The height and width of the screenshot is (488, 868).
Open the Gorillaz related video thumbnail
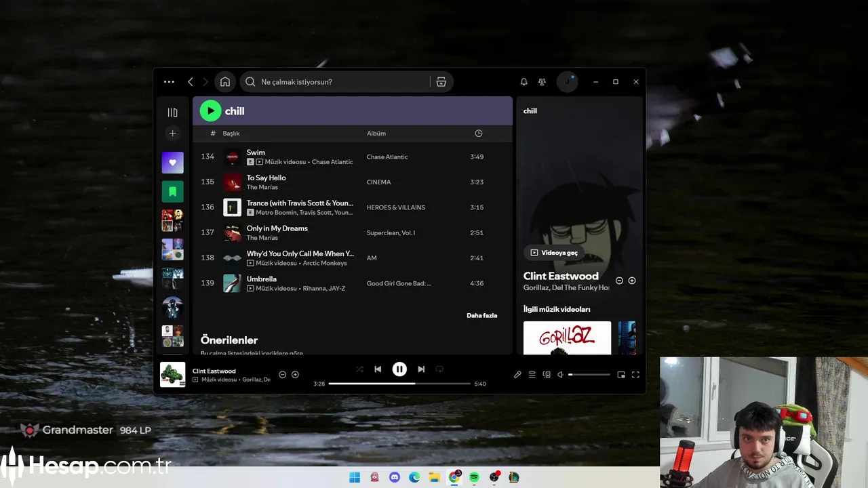pos(567,338)
